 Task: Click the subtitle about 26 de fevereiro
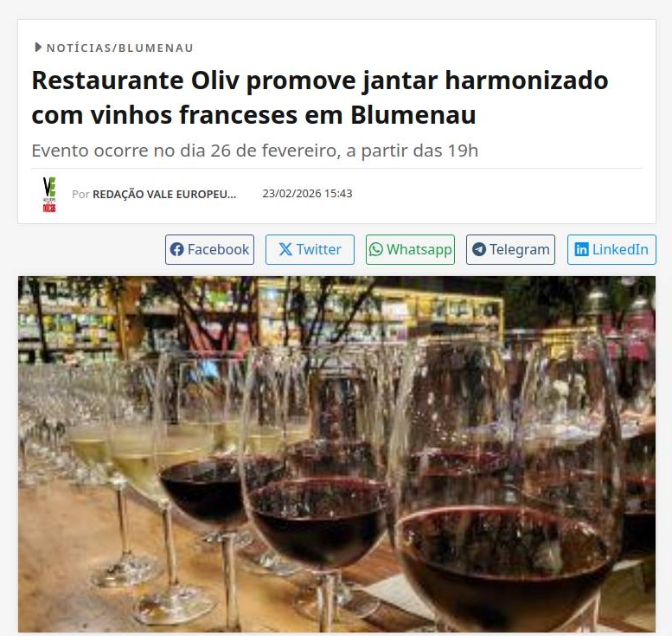pos(254,151)
